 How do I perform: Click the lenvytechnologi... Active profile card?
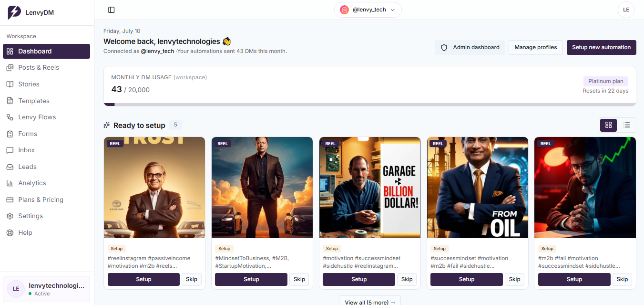point(46,289)
